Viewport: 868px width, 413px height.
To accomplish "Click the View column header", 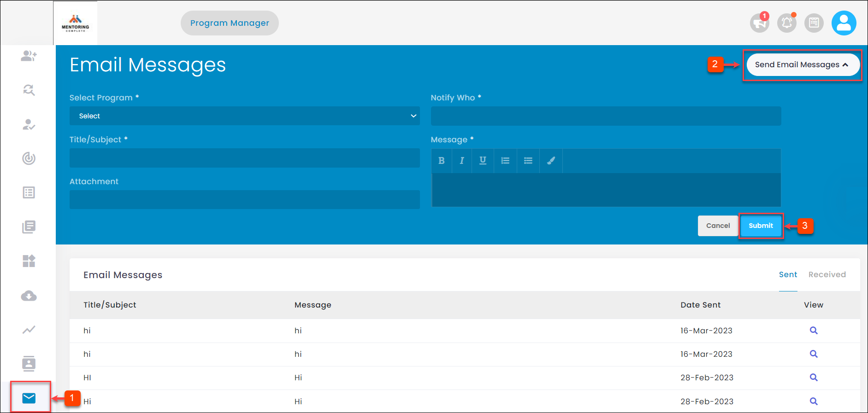I will click(814, 305).
